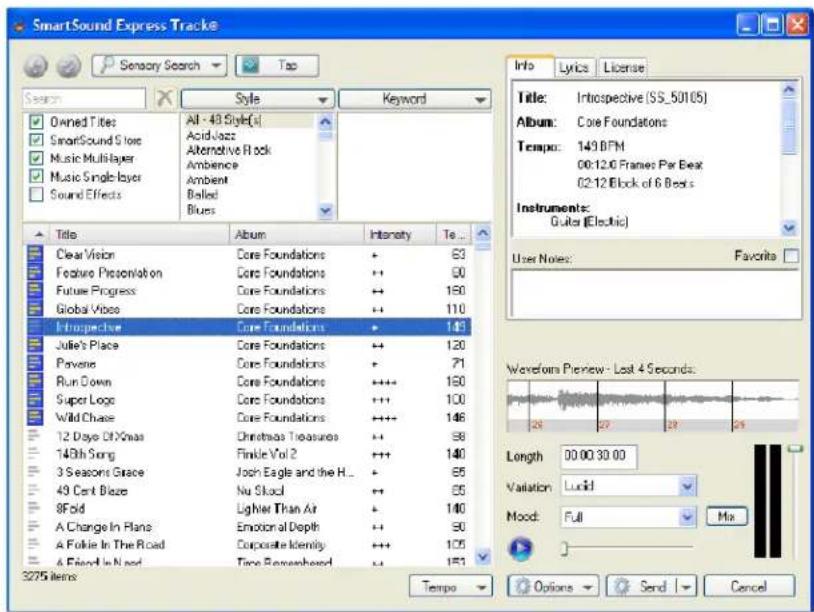
Task: Click icon beside A Forkie In The Road
Action: 34,545
